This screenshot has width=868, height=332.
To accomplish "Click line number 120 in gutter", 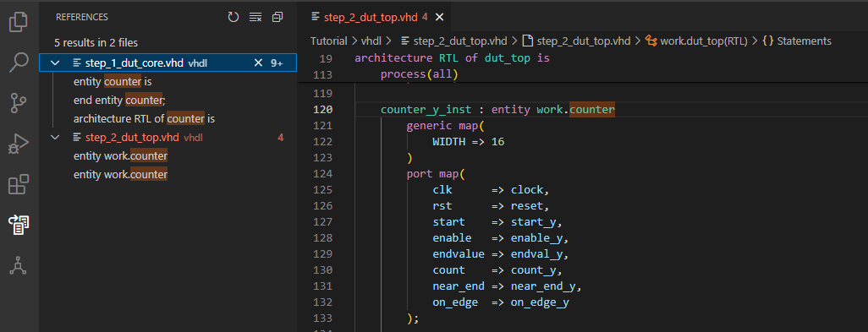I will pyautogui.click(x=322, y=109).
